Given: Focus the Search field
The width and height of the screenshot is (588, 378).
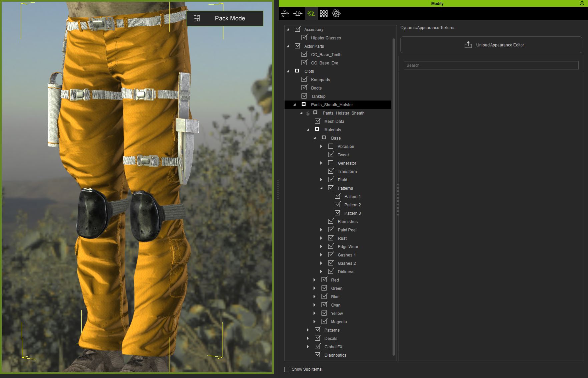Looking at the screenshot, I should [491, 65].
